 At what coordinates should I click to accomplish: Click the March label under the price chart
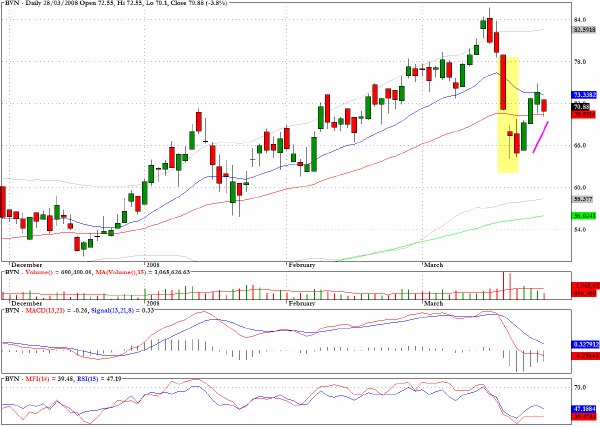[x=434, y=265]
